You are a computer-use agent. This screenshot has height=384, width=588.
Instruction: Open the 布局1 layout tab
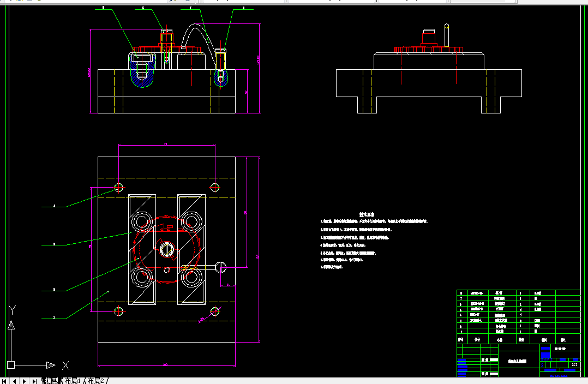click(x=73, y=381)
